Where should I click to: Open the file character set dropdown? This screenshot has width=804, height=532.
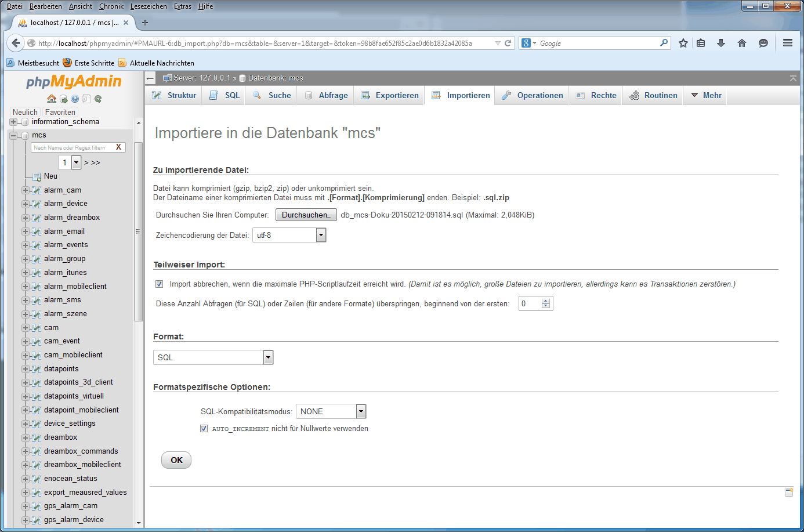tap(321, 235)
